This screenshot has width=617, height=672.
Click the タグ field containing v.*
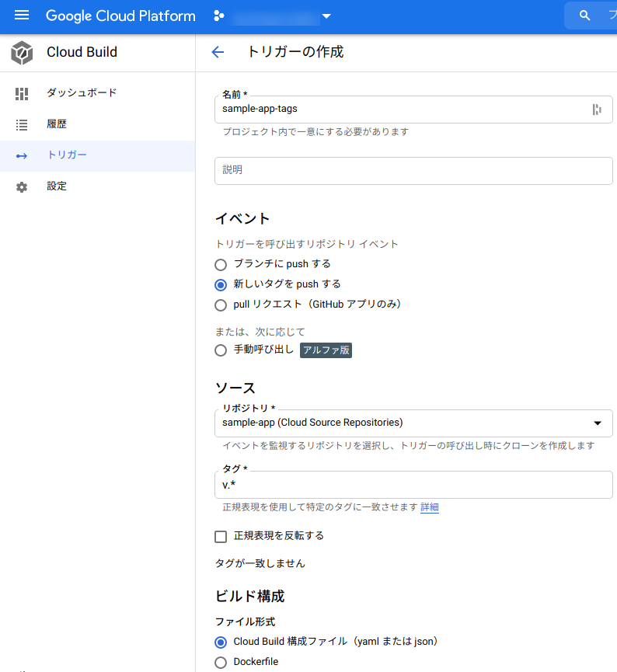(x=413, y=485)
